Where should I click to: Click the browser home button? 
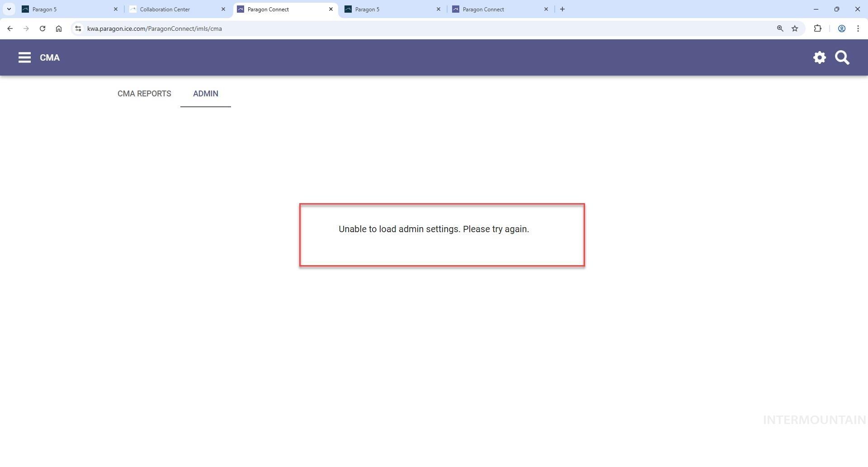(x=59, y=29)
